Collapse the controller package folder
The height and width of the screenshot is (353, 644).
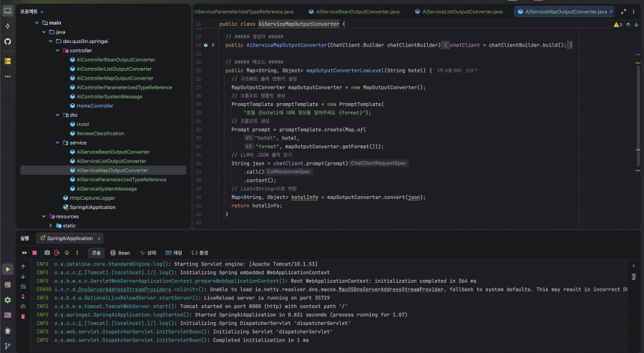point(58,51)
